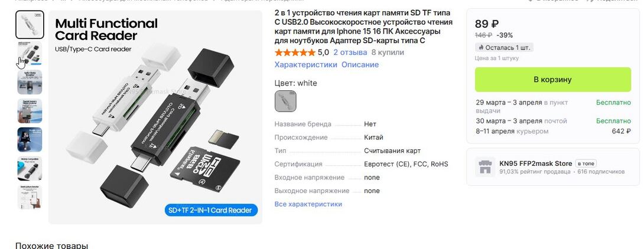Viewport: 644px width, 249px height.
Task: Click the product title text
Action: click(x=363, y=27)
